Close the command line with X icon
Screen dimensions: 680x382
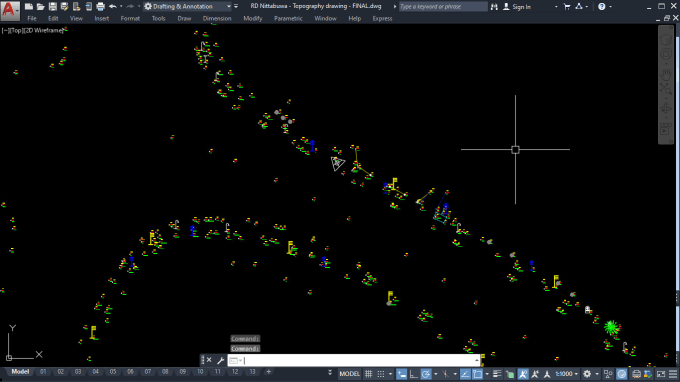(209, 360)
